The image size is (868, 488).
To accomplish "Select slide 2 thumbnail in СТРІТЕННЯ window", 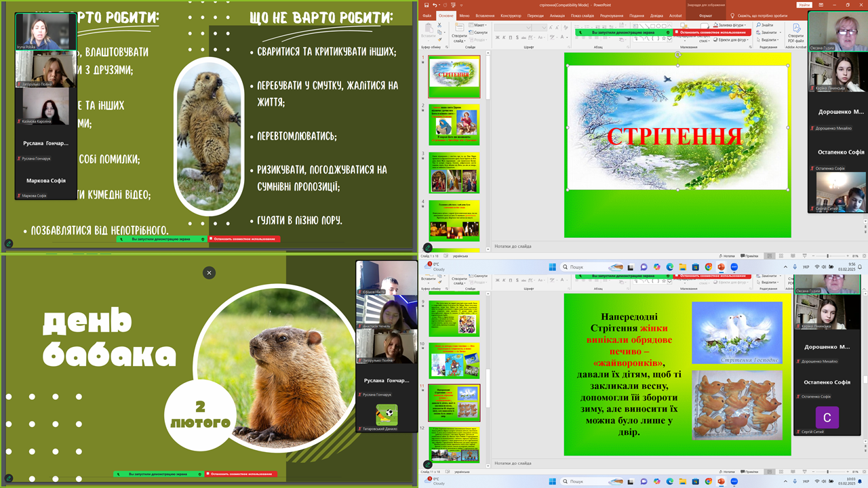I will [x=454, y=124].
